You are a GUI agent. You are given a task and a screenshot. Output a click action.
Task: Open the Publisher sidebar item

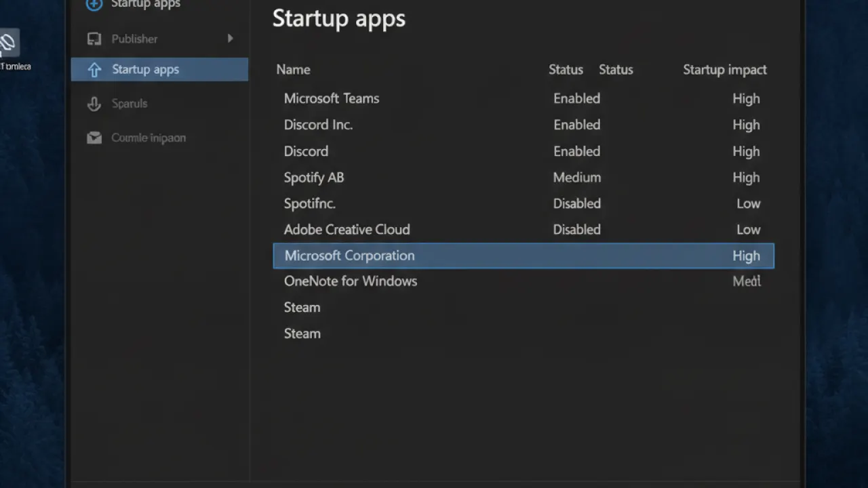(x=159, y=39)
